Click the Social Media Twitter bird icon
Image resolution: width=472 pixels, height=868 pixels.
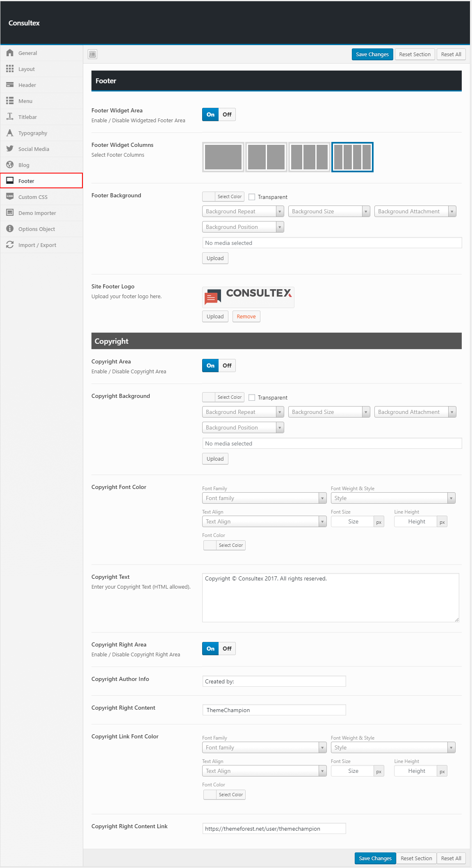click(x=10, y=149)
